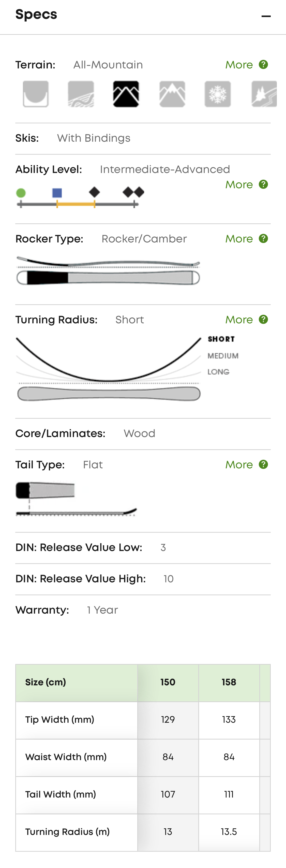
Task: Click the snowflake powder terrain icon
Action: pyautogui.click(x=218, y=94)
